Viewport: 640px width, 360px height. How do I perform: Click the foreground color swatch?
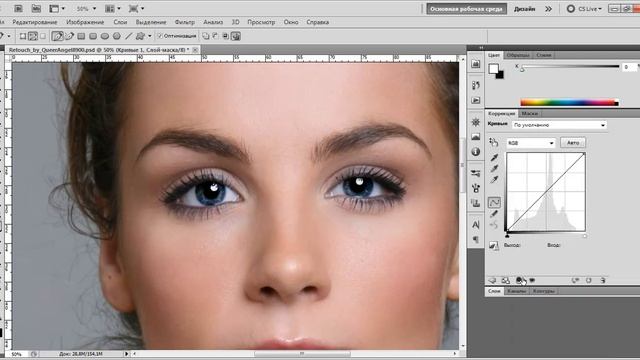coord(493,69)
